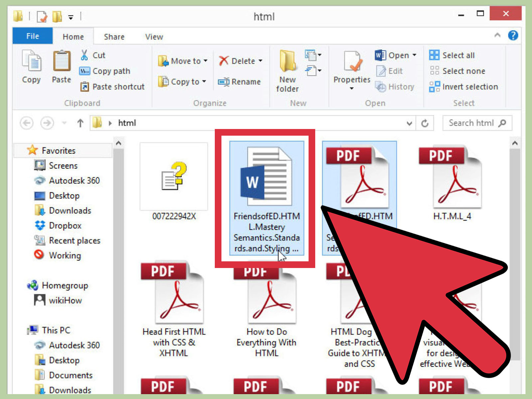Expand the Delete dropdown arrow
This screenshot has width=532, height=399.
coord(260,61)
